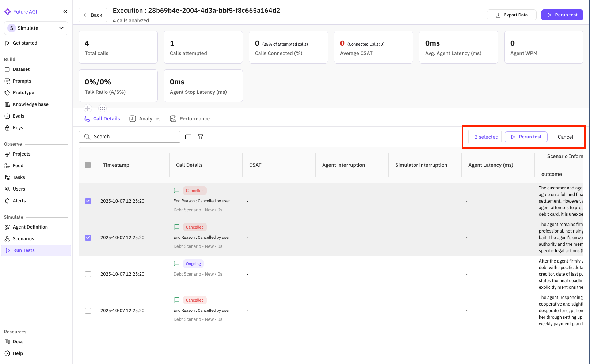Click chat icon in last row
The width and height of the screenshot is (590, 364).
coord(177,300)
